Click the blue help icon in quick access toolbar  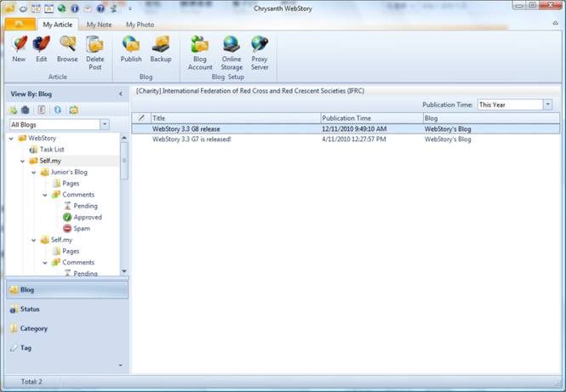coord(100,9)
